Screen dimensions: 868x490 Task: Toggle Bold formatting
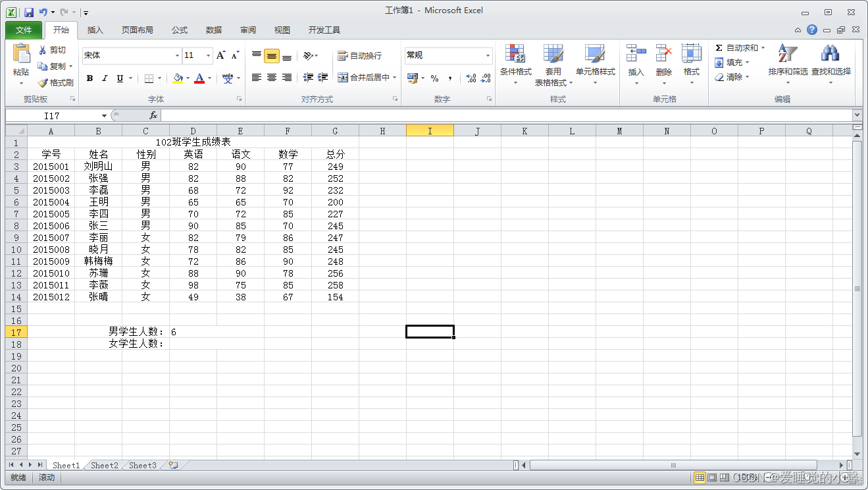point(89,78)
